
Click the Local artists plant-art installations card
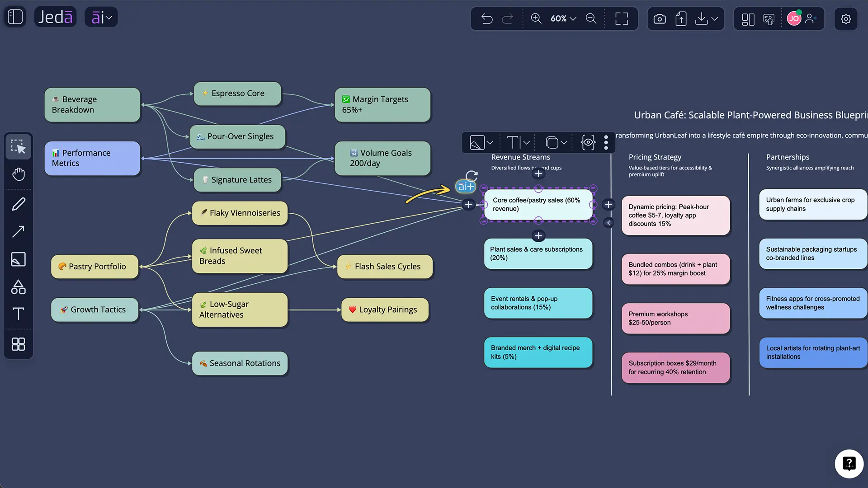pyautogui.click(x=813, y=352)
